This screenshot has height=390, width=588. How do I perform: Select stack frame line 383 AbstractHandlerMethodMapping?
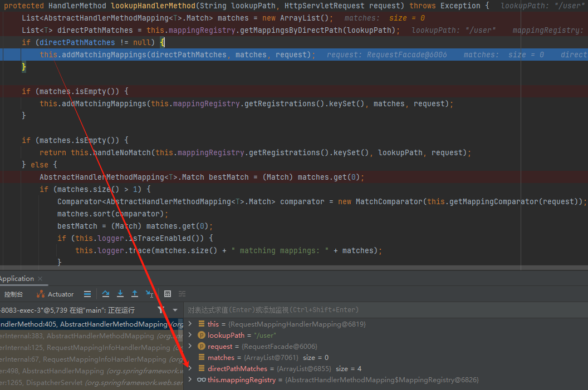tap(90, 336)
